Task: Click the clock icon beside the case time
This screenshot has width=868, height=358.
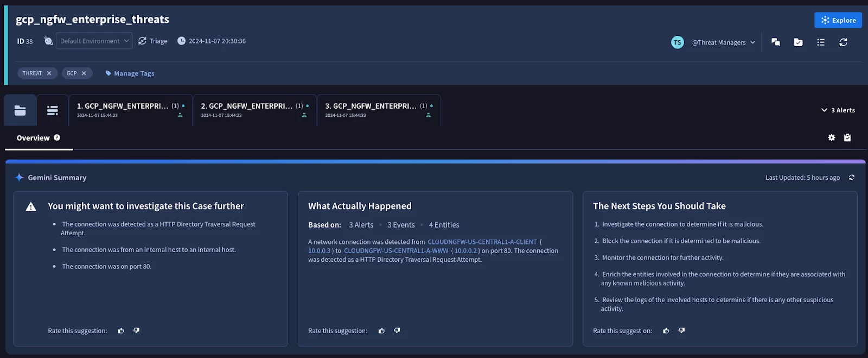Action: click(x=181, y=41)
